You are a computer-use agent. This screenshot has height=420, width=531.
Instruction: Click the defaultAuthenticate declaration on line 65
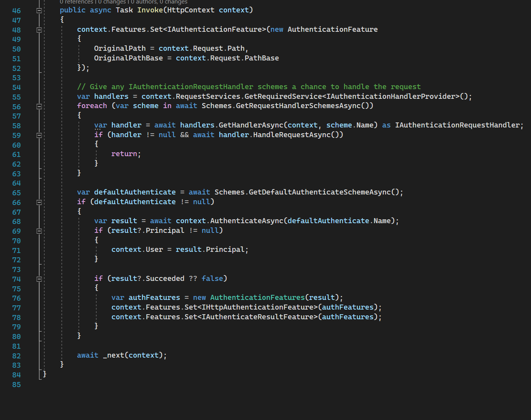(x=135, y=192)
